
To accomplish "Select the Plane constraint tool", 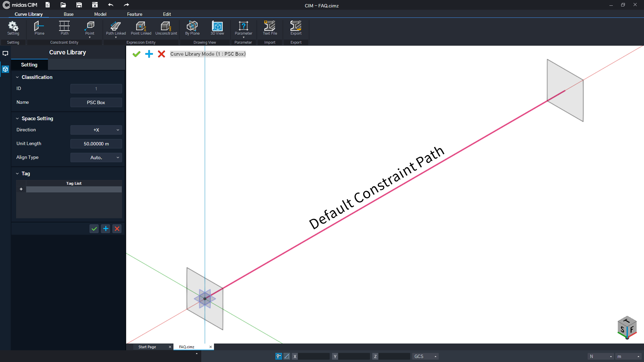I will (39, 28).
